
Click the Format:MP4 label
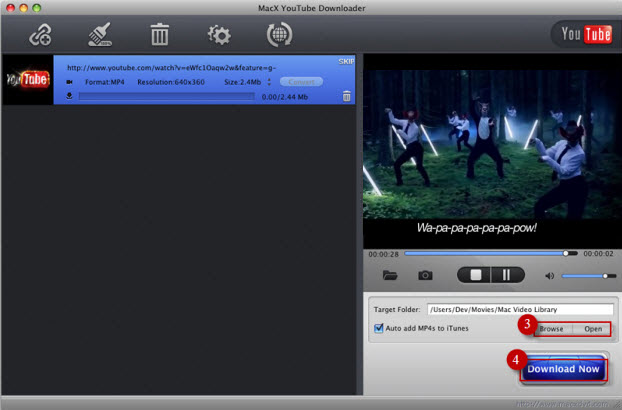pyautogui.click(x=105, y=82)
